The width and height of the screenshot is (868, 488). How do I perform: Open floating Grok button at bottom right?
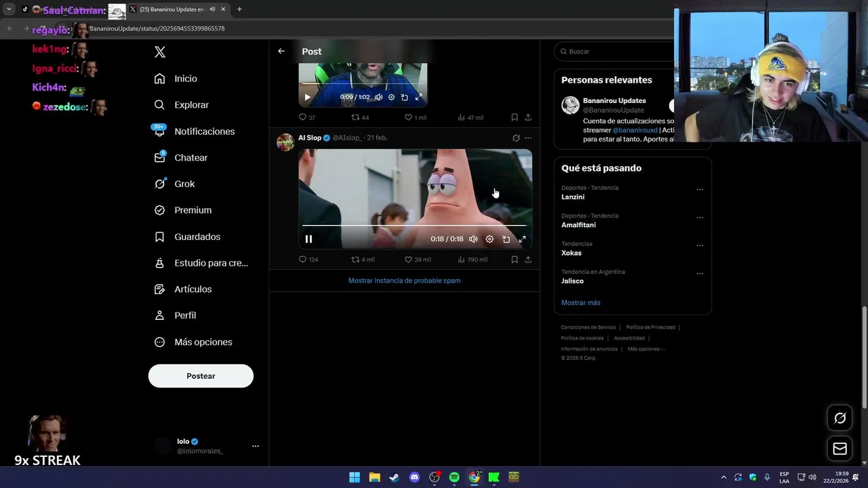click(840, 418)
